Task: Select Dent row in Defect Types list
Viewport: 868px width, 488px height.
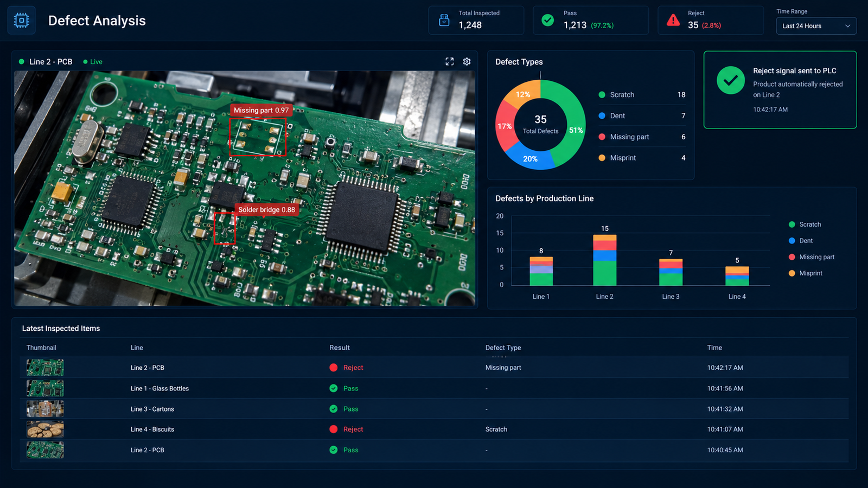Action: 642,116
